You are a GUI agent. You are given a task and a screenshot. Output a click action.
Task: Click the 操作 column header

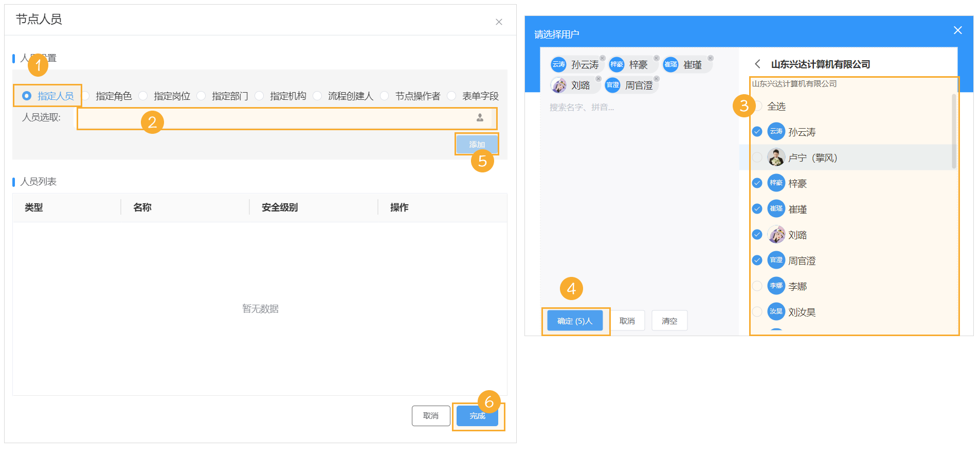[400, 207]
